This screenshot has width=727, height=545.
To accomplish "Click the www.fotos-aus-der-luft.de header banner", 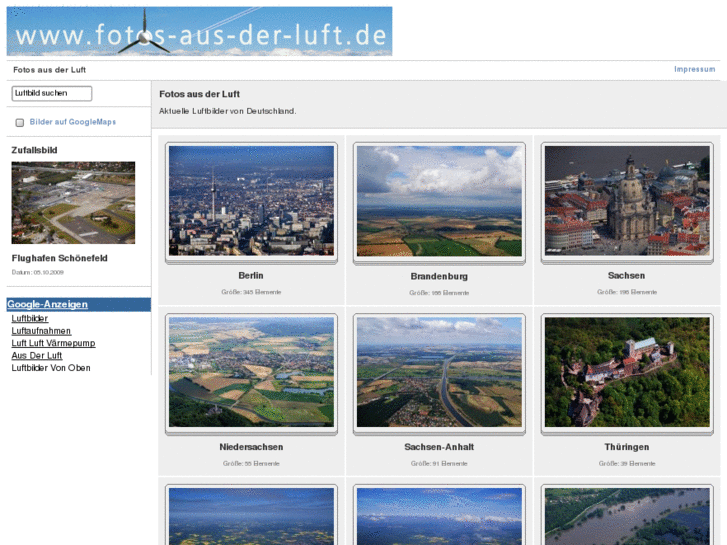I will click(199, 31).
